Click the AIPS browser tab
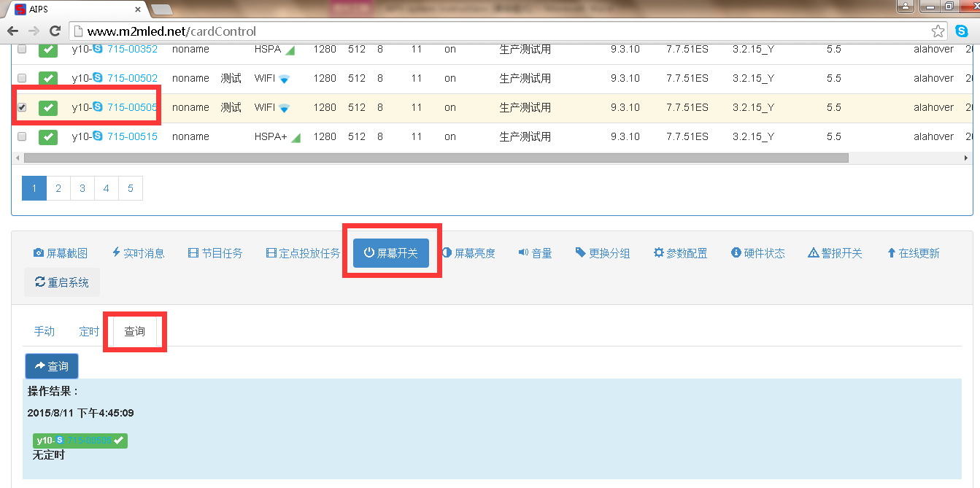The width and height of the screenshot is (980, 488). [77, 9]
